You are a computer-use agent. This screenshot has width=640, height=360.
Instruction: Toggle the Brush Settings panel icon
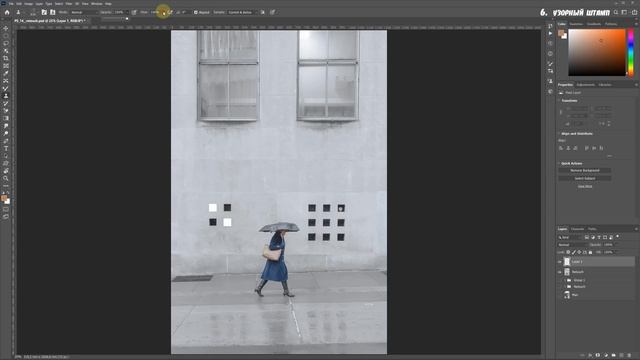point(44,12)
